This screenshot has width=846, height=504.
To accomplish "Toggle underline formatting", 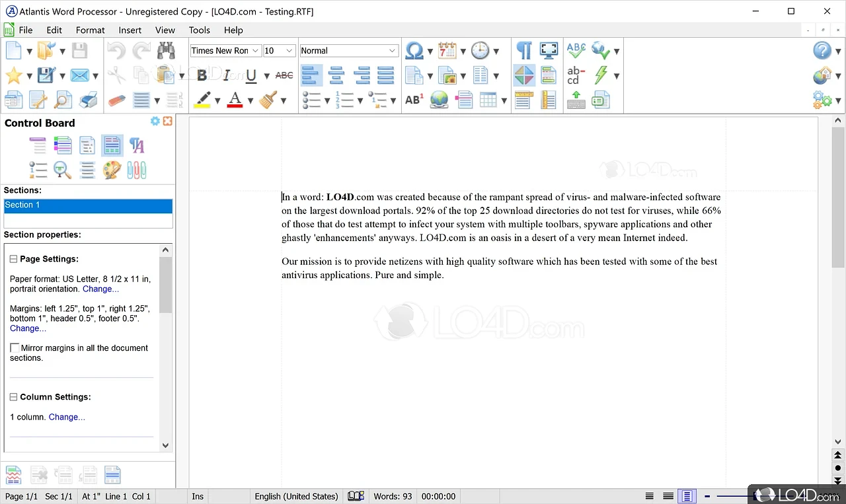I will 250,75.
